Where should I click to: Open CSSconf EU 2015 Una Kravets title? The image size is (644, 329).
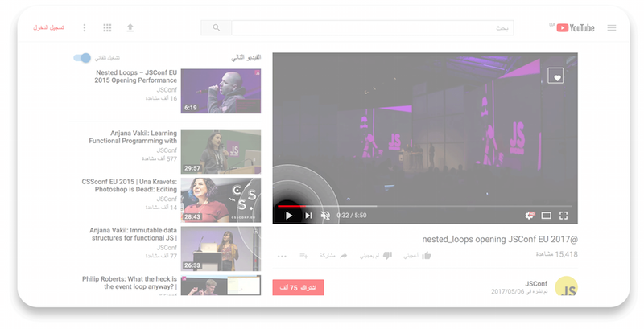[130, 186]
